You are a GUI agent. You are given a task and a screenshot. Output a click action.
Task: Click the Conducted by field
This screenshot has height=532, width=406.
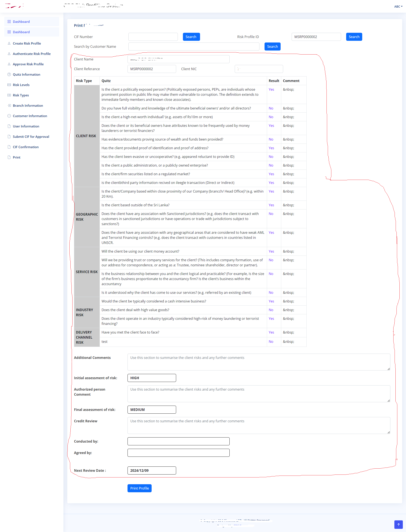click(x=178, y=441)
